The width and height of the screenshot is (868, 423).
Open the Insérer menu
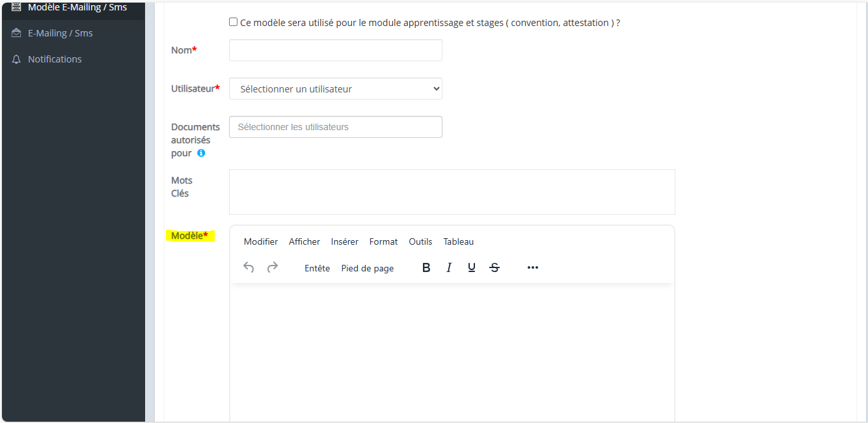(344, 241)
